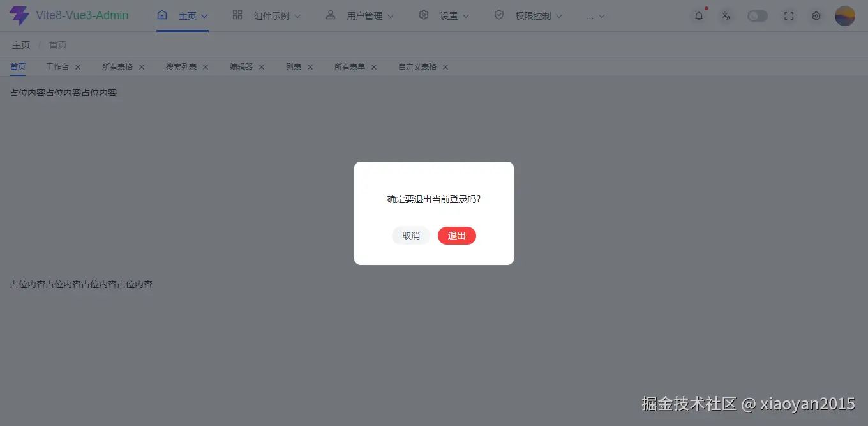Close the 自定义表格 tab
868x426 pixels.
[445, 67]
